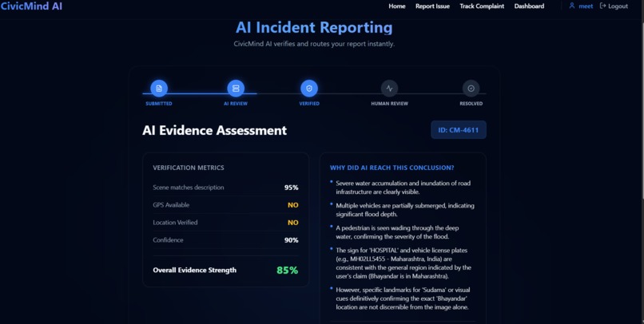Screen dimensions: 644x324
Task: Click the Severe water accumulation bullet
Action: coord(403,188)
